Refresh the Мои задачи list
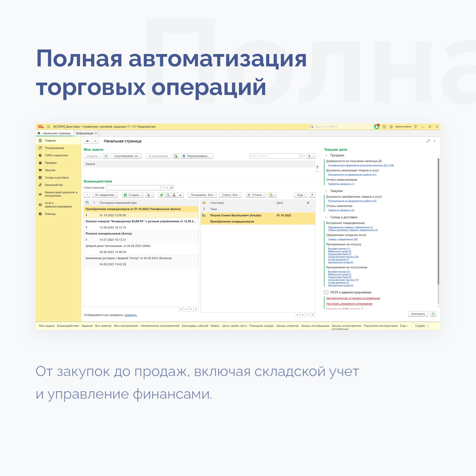The image size is (476, 476). click(x=106, y=156)
